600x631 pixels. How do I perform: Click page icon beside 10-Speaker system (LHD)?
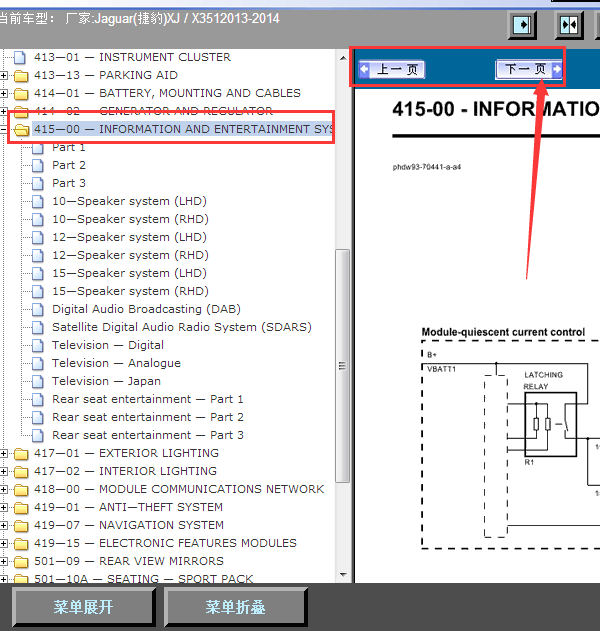point(38,201)
